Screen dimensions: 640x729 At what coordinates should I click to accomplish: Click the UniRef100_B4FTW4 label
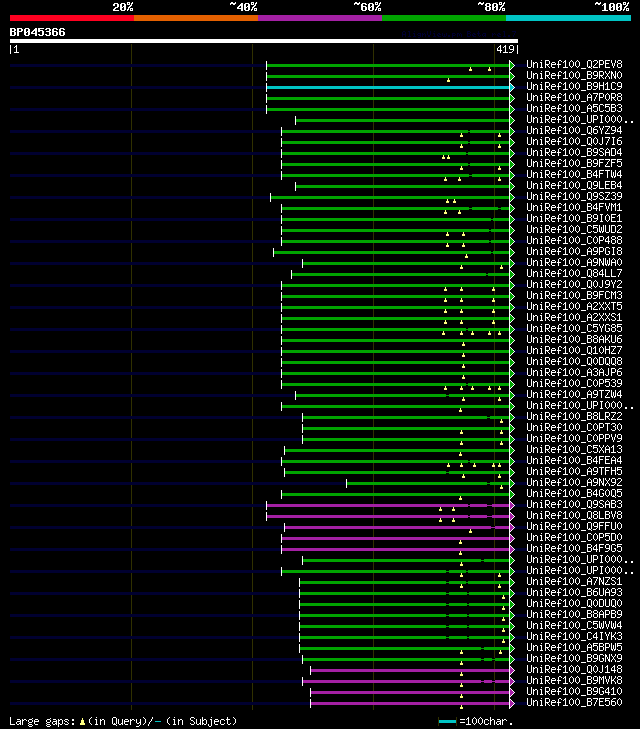[x=574, y=174]
